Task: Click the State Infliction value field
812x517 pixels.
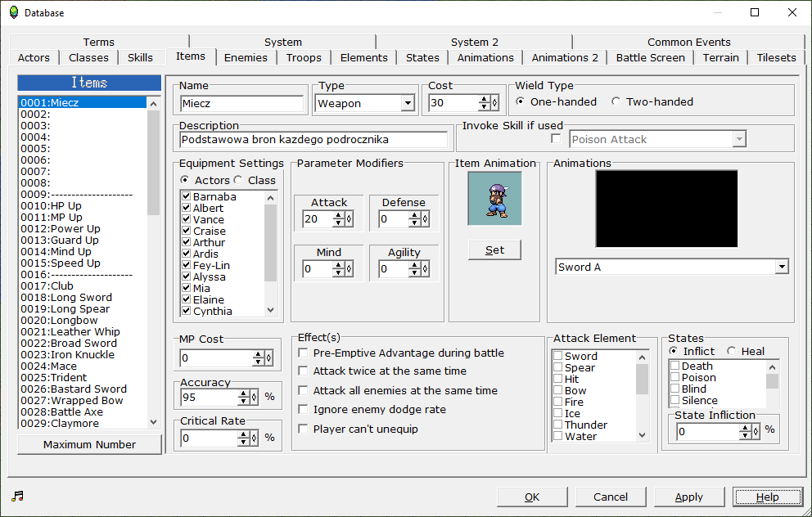Action: pos(708,431)
